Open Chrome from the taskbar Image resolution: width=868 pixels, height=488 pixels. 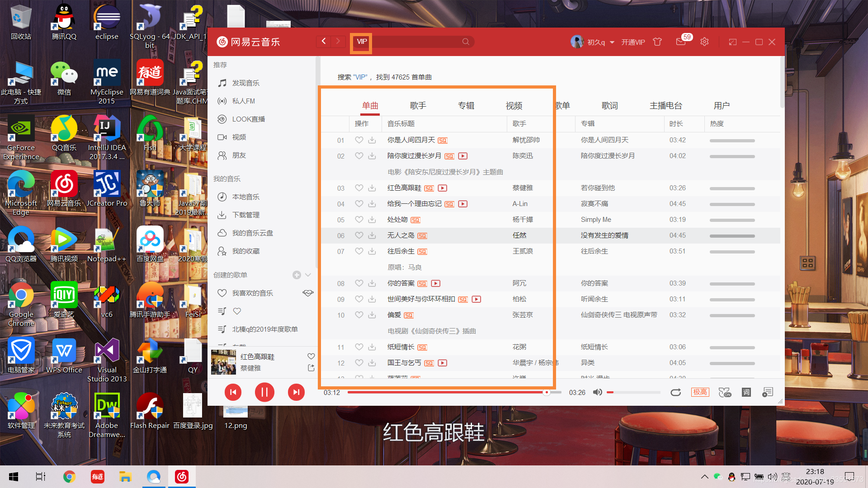pos(69,477)
